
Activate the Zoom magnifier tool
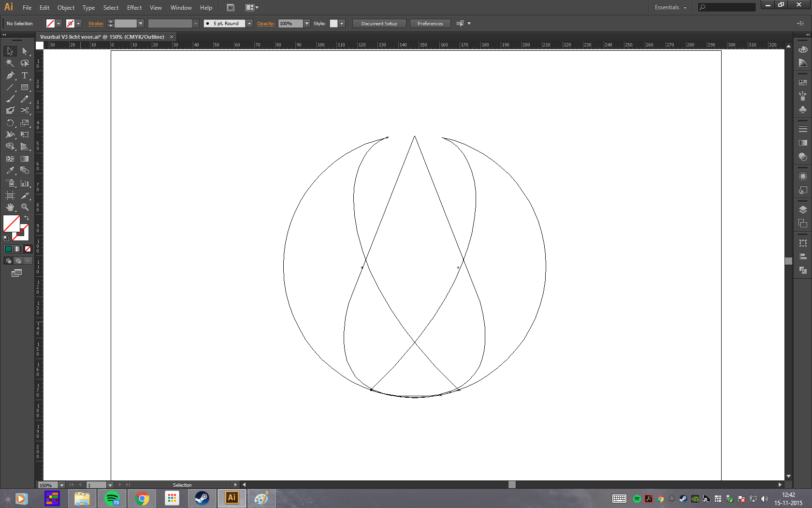[25, 207]
